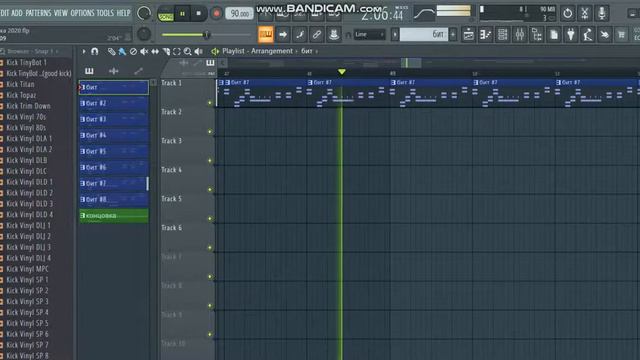Select the pencil Draw tool

coord(111,51)
